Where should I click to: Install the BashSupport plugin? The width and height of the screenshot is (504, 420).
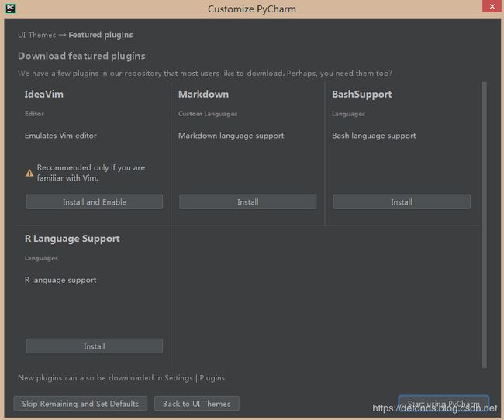coord(402,201)
